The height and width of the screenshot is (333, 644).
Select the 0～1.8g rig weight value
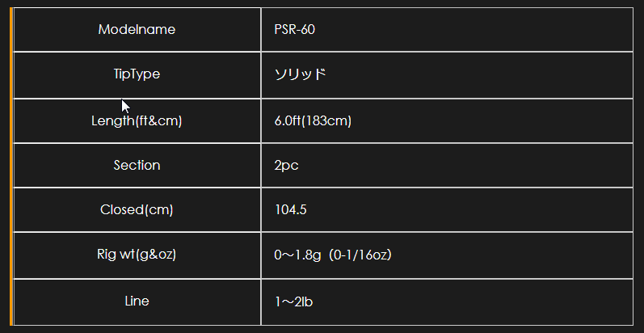tap(297, 255)
